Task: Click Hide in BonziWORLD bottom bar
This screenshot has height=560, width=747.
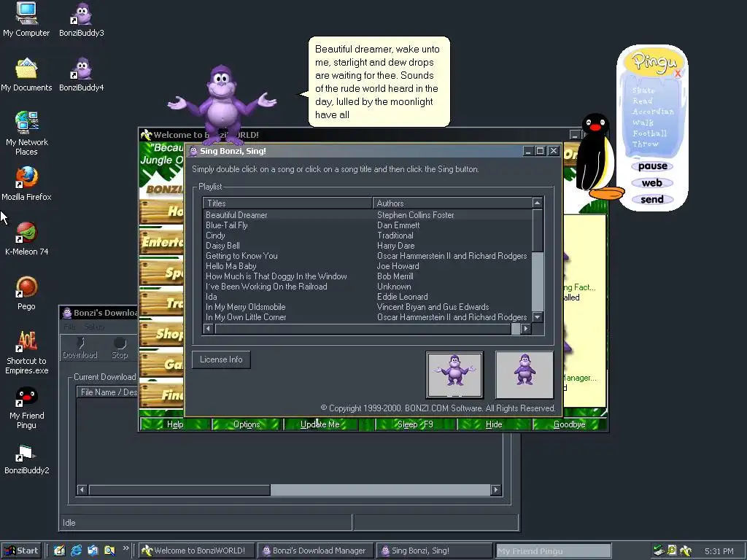Action: 494,424
